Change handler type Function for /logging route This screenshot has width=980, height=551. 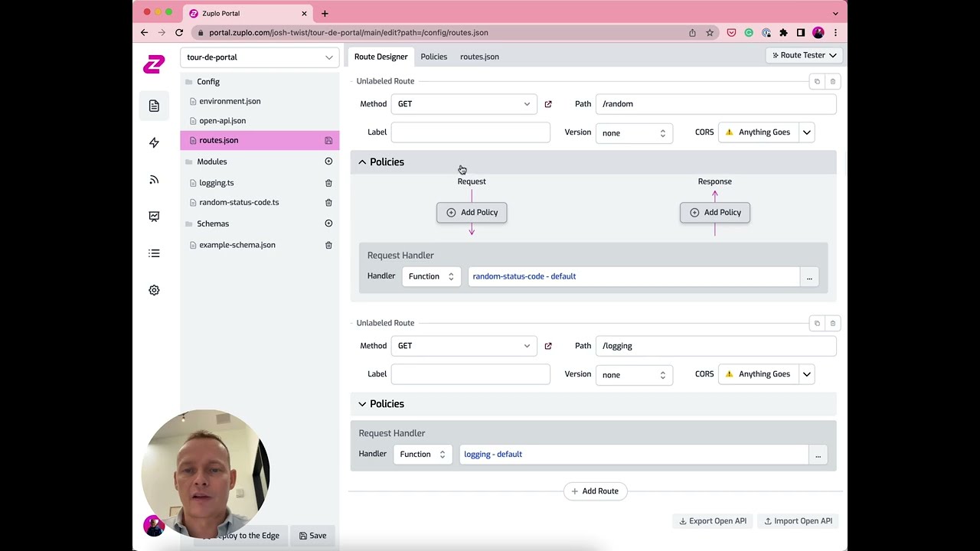pos(422,455)
